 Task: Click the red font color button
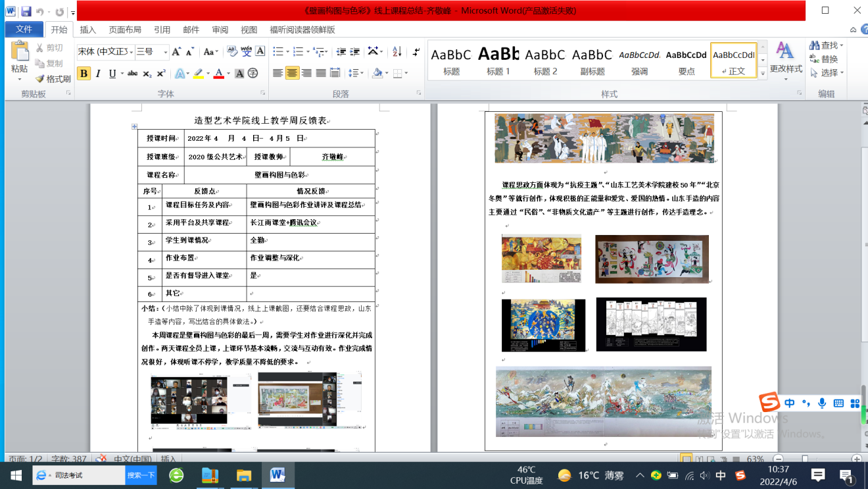pyautogui.click(x=219, y=73)
